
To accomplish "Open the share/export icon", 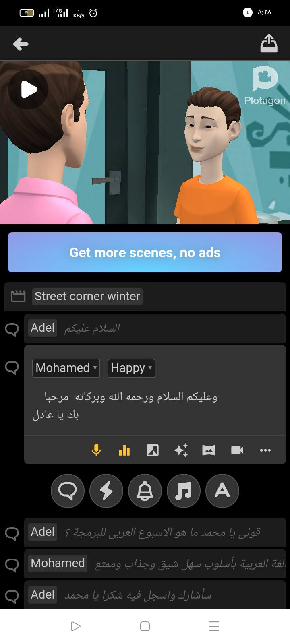I will pos(269,43).
